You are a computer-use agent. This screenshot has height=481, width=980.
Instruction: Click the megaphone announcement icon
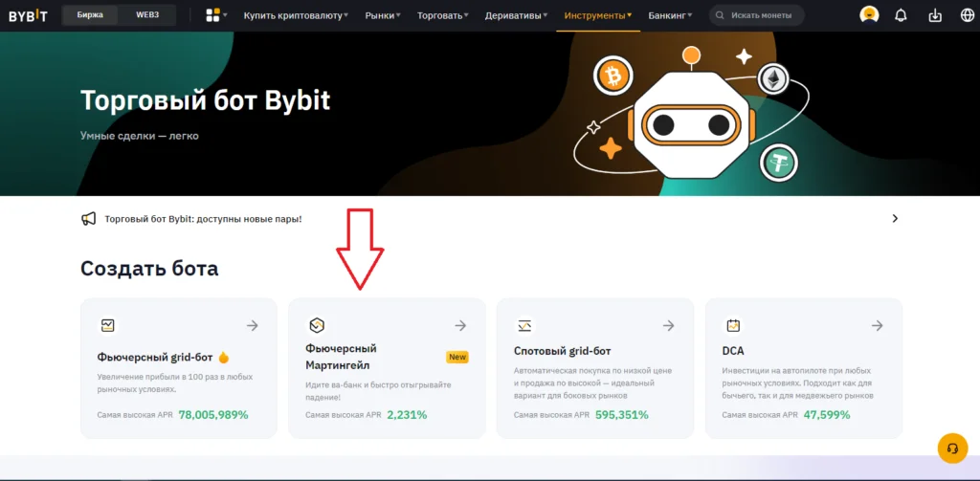[89, 219]
